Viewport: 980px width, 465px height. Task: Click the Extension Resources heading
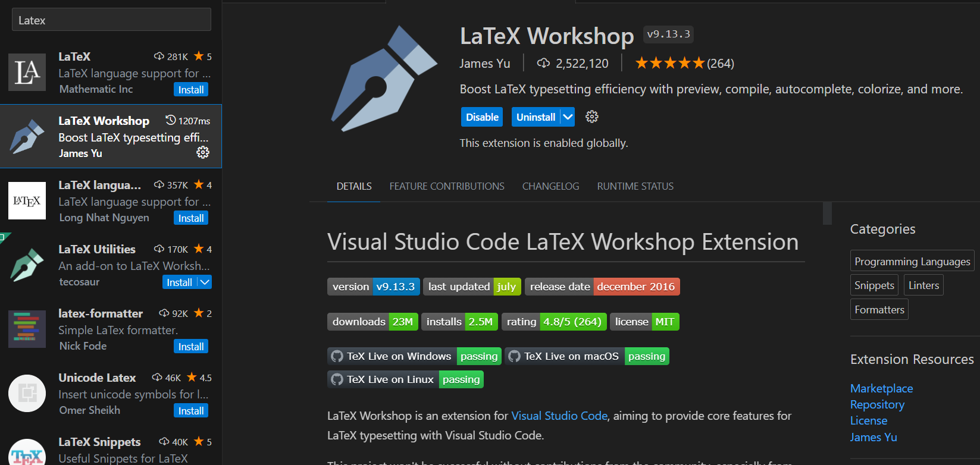[912, 359]
